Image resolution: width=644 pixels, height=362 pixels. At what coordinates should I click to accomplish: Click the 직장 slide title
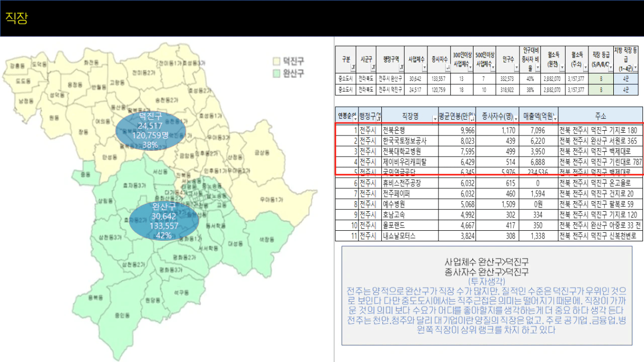pos(17,19)
